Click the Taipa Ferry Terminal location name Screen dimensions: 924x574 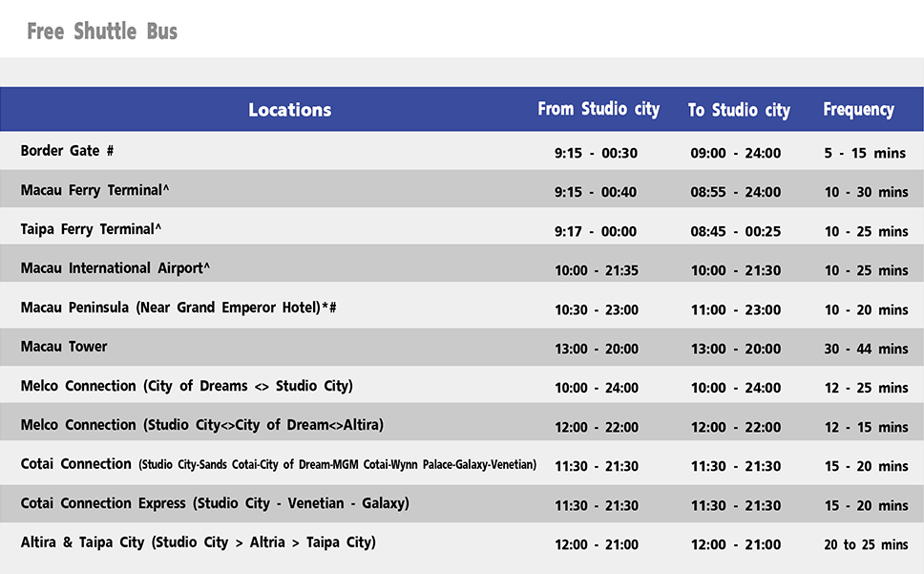(x=91, y=229)
